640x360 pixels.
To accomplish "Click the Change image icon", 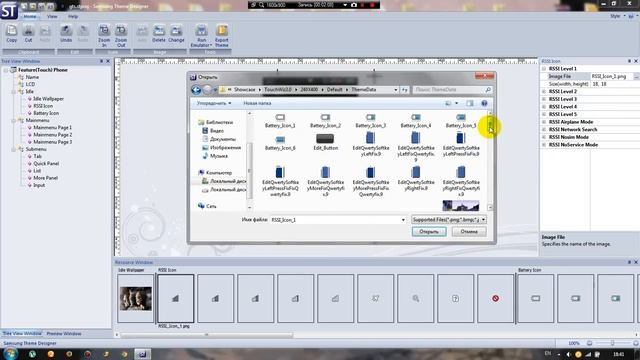I will click(176, 33).
